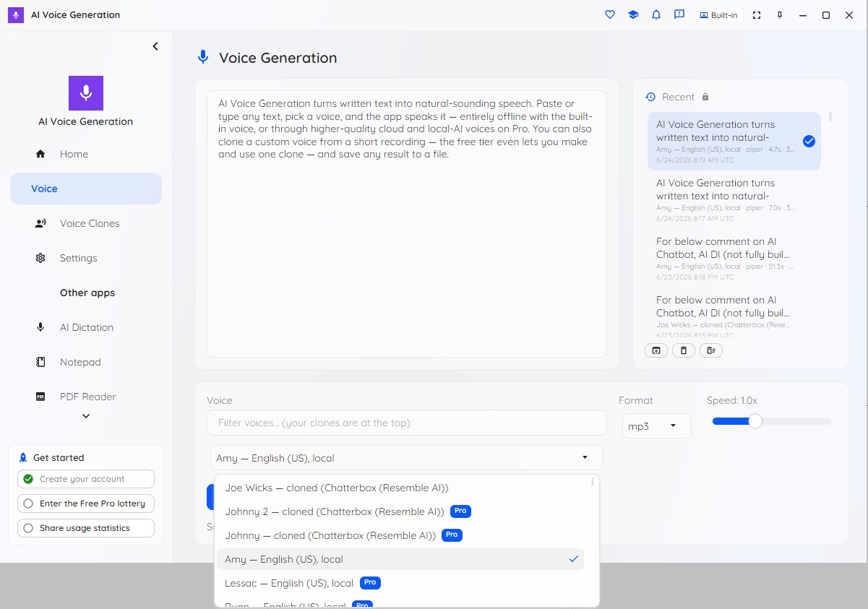
Task: Go to Home in the sidebar
Action: pos(86,154)
